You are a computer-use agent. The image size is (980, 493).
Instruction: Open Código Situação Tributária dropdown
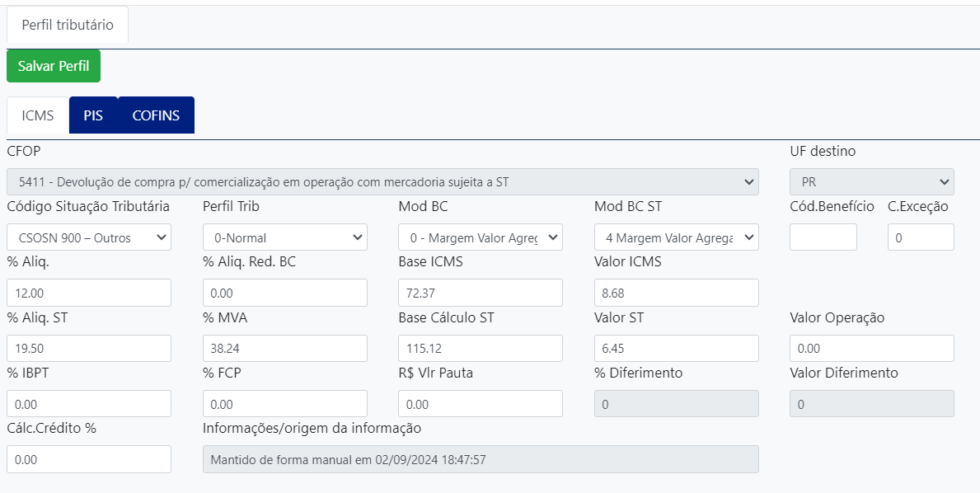(x=89, y=237)
